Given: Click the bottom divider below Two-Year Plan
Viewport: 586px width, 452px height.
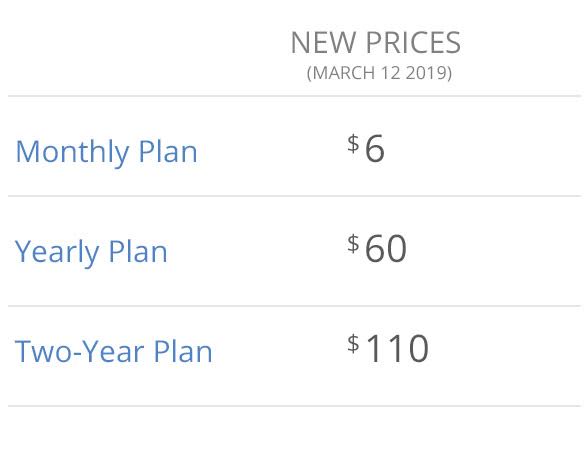Looking at the screenshot, I should [x=294, y=406].
